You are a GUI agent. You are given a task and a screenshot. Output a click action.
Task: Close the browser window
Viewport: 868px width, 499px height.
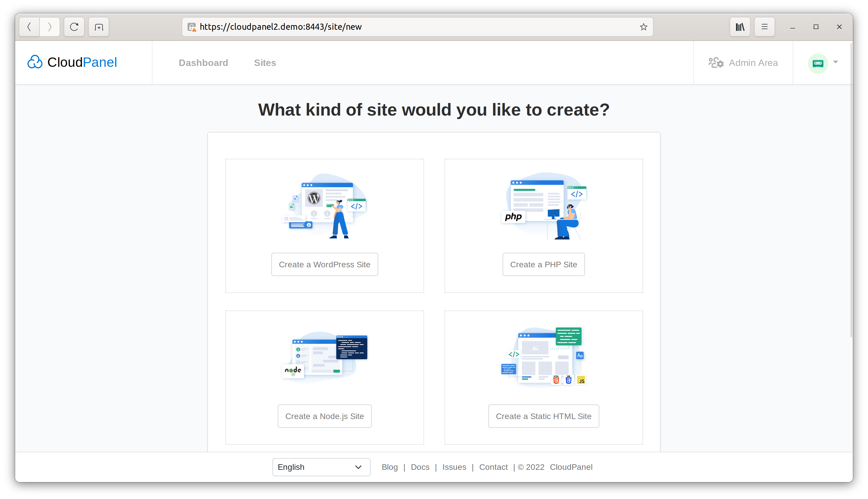839,27
